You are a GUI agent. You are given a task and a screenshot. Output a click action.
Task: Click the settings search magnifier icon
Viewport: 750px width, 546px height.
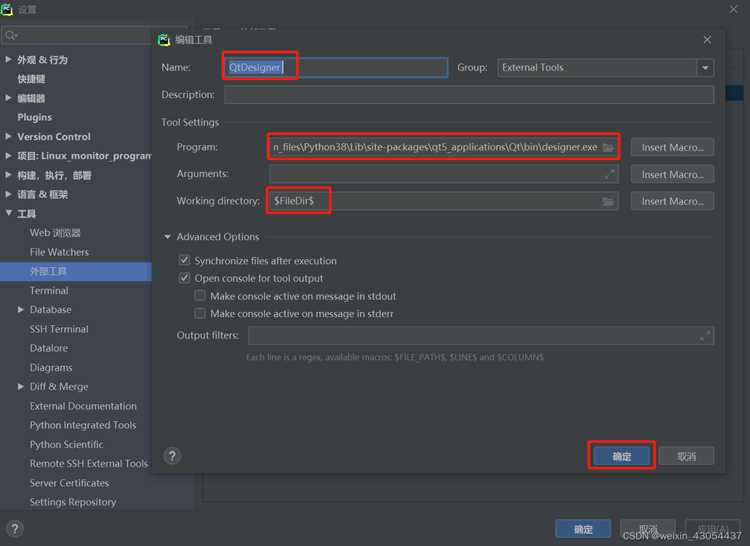tap(11, 35)
